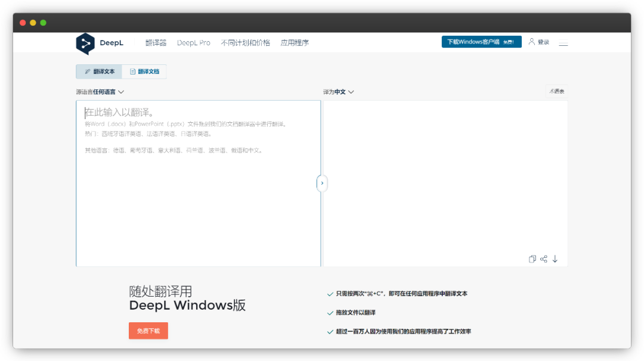This screenshot has height=361, width=644.
Task: Click the text starting 只需按两次
Action: click(x=402, y=294)
